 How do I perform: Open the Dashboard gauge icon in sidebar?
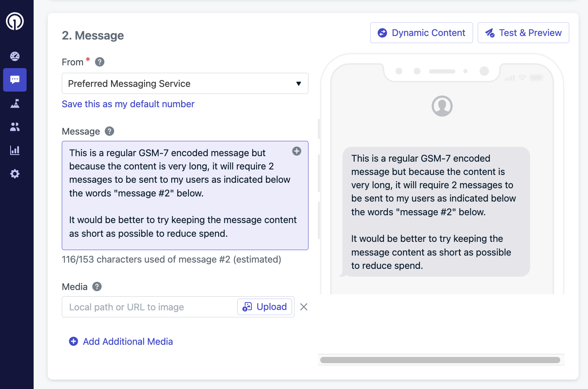[15, 56]
